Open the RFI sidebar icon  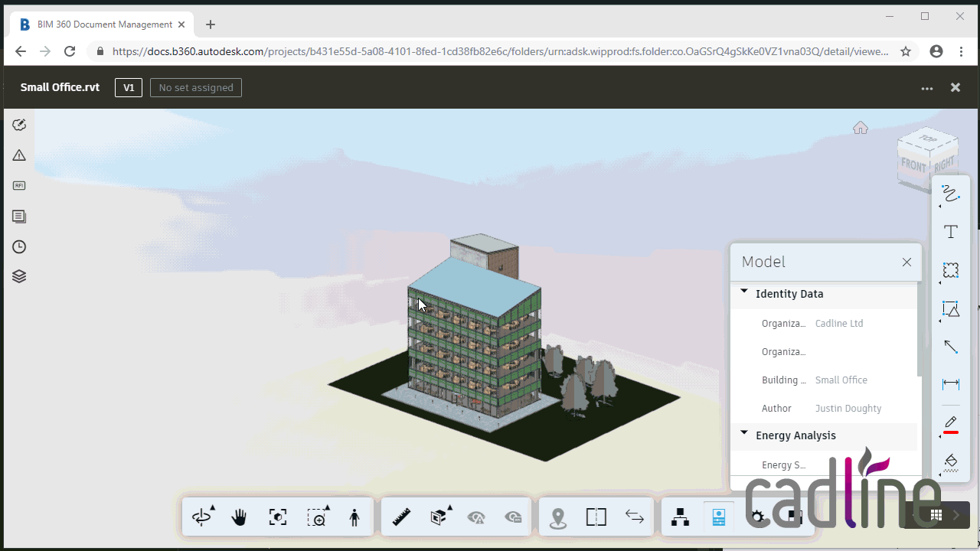click(19, 185)
